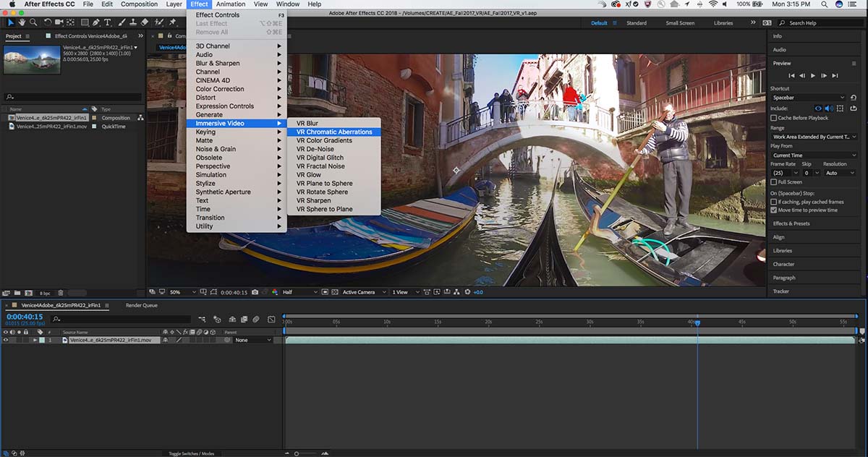Image resolution: width=868 pixels, height=457 pixels.
Task: Choose VR Chromatic Aberrations from submenu
Action: (x=334, y=132)
